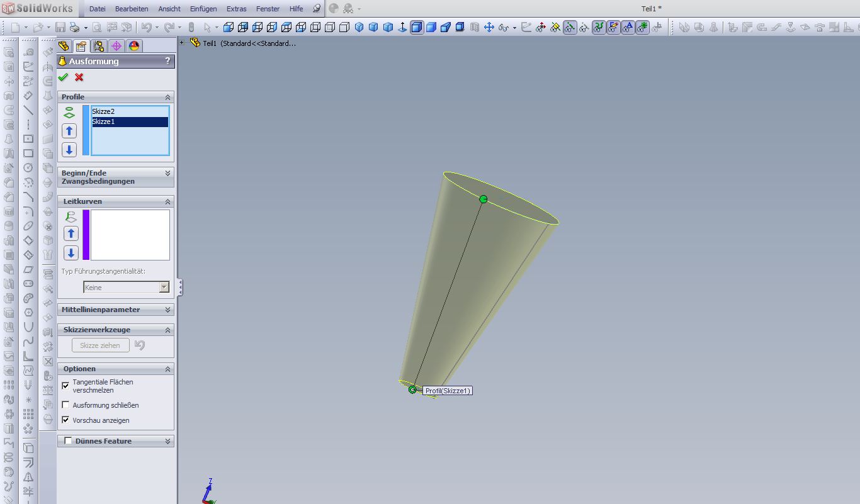Open the DimXpertManager crosshair tab

tap(116, 46)
